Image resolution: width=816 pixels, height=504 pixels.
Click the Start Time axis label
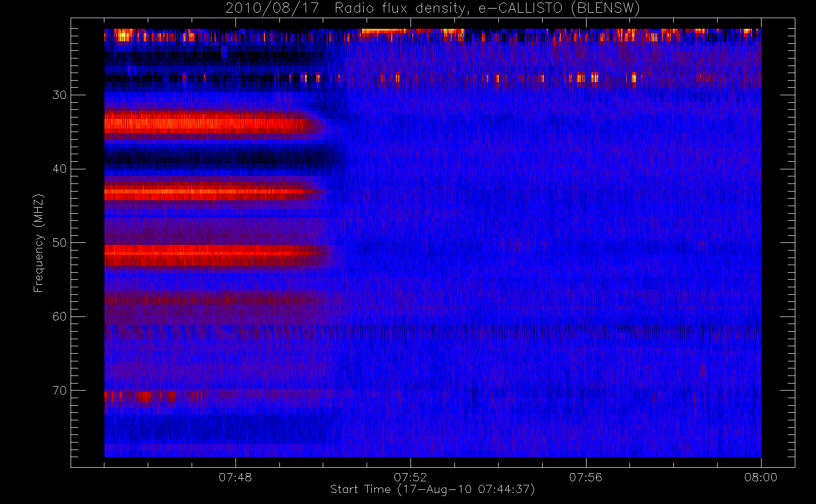click(432, 489)
